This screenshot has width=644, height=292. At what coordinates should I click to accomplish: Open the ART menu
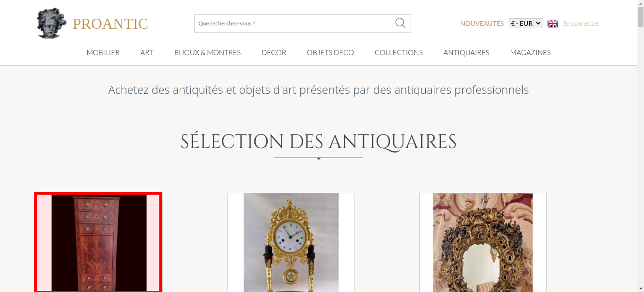(147, 52)
